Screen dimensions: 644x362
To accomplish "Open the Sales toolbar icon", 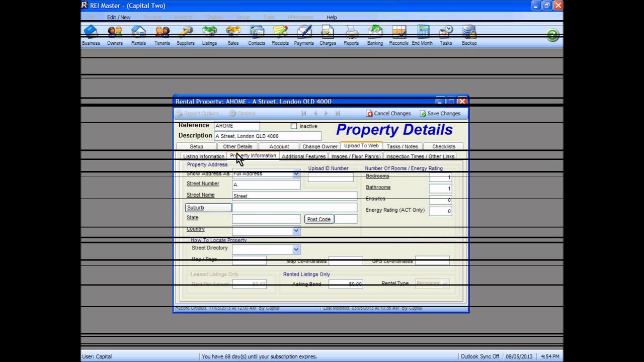I will point(233,36).
